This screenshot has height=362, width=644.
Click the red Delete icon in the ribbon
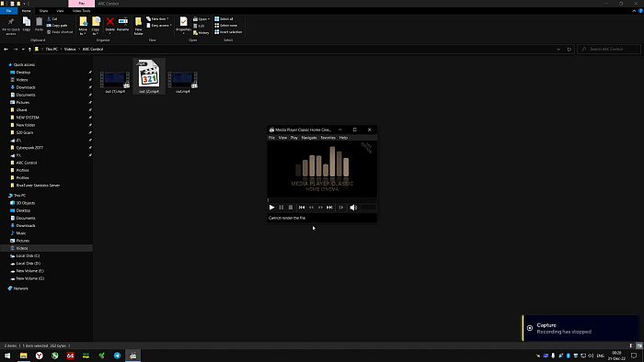110,24
